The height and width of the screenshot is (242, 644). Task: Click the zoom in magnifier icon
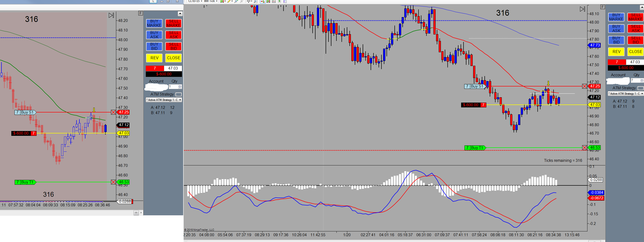click(x=236, y=1)
